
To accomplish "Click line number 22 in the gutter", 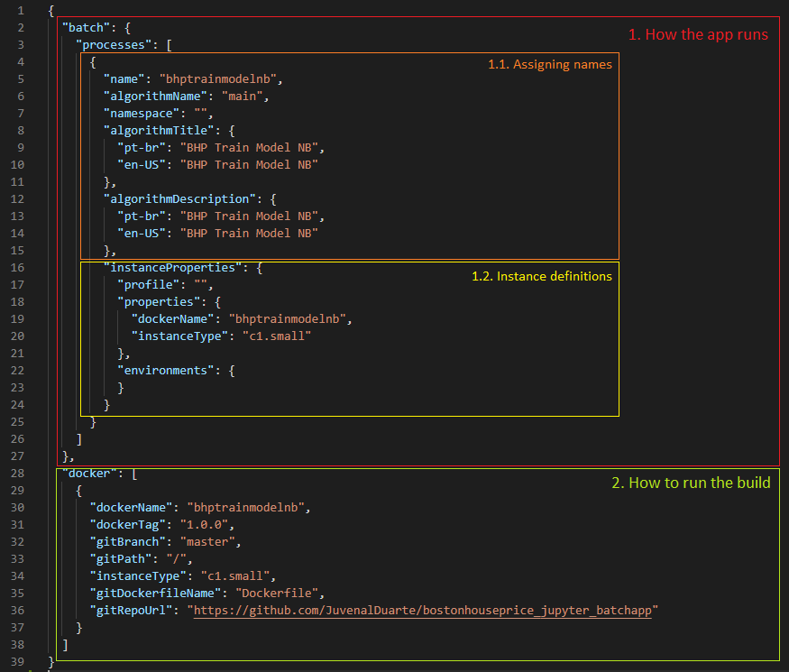I will click(x=17, y=370).
